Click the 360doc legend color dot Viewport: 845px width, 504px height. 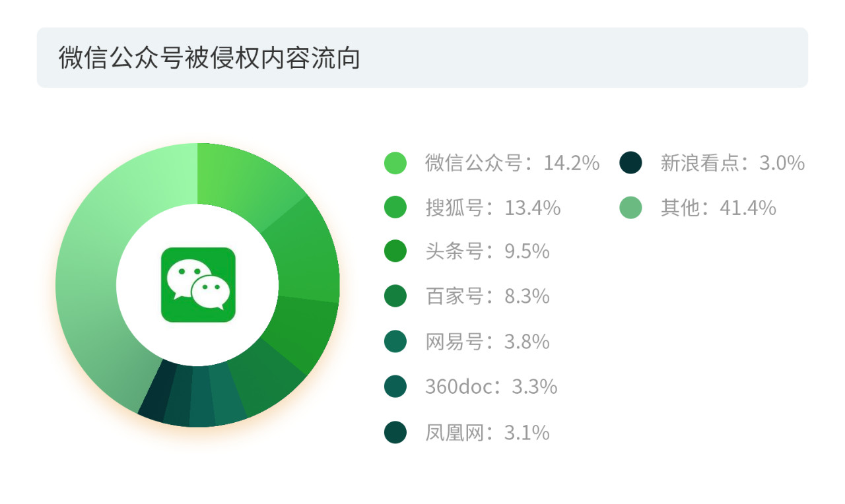pos(395,387)
